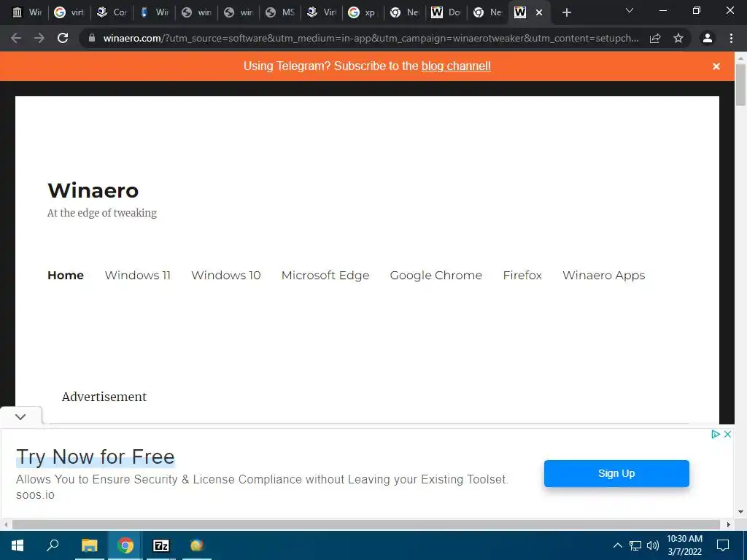The width and height of the screenshot is (747, 560).
Task: Close the bottom ad with the X icon
Action: (727, 434)
